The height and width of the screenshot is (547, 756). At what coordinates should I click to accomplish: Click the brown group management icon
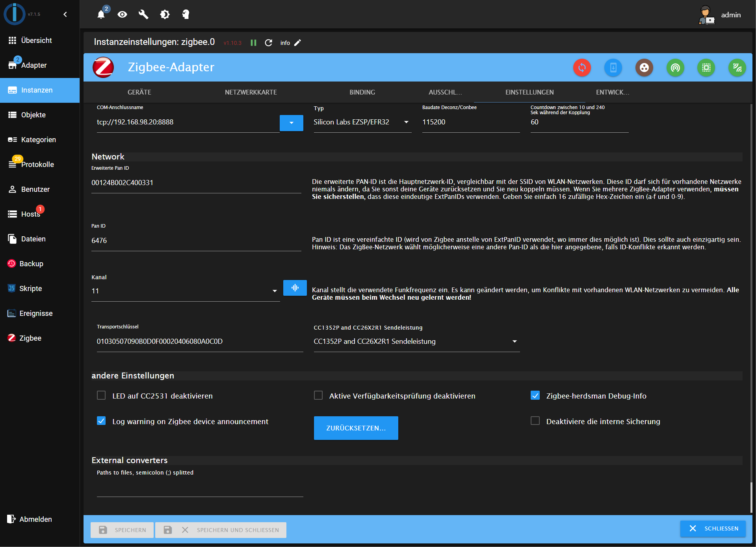coord(644,68)
